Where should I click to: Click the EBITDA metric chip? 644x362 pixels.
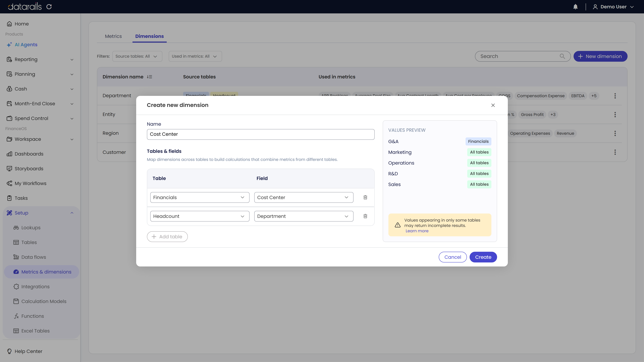[578, 96]
